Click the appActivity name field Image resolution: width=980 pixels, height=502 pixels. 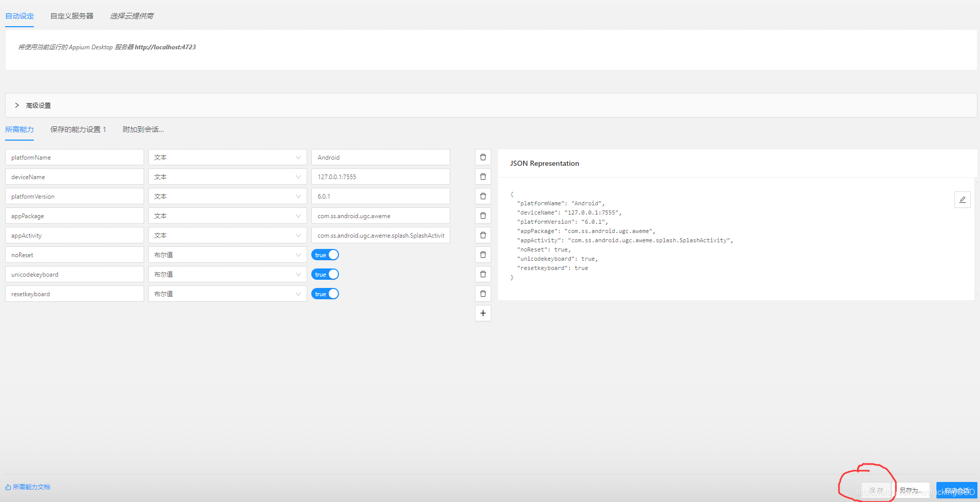click(74, 235)
